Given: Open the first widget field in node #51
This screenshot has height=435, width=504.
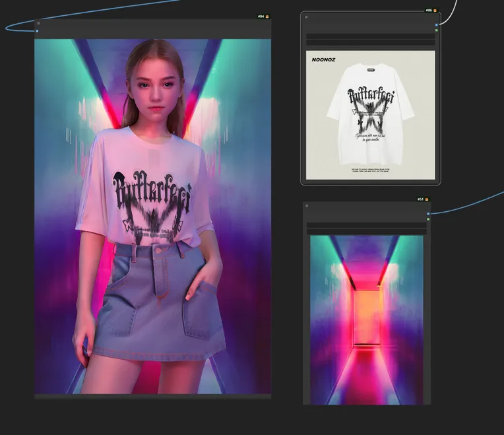Looking at the screenshot, I should [x=366, y=226].
